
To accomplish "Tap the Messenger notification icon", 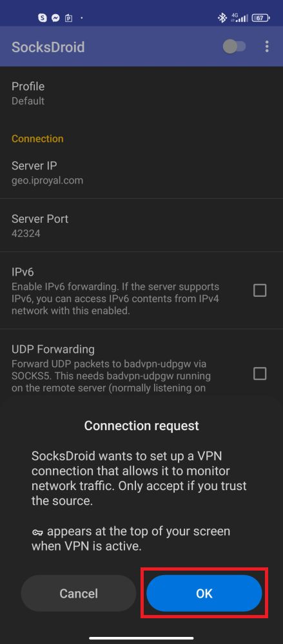I will [x=55, y=17].
